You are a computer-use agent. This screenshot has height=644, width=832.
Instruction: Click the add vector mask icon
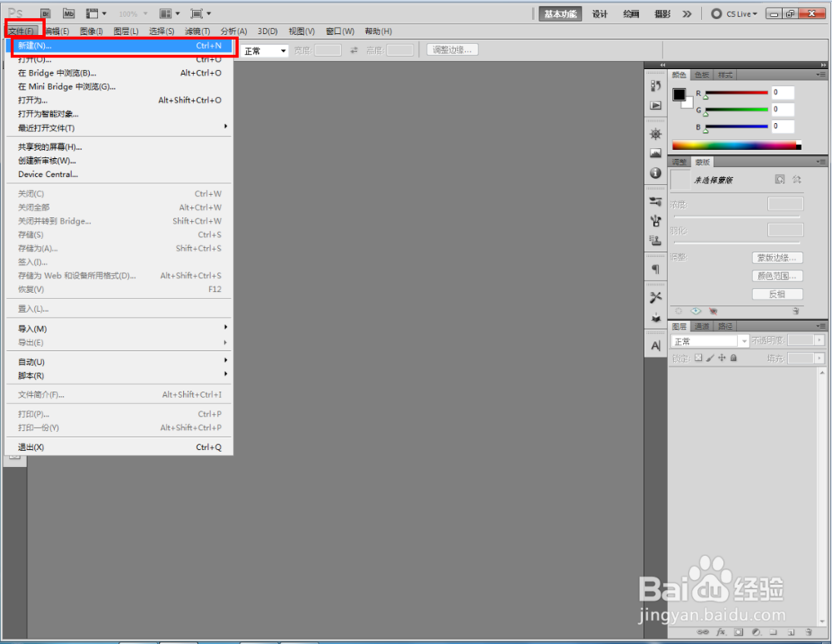(796, 179)
